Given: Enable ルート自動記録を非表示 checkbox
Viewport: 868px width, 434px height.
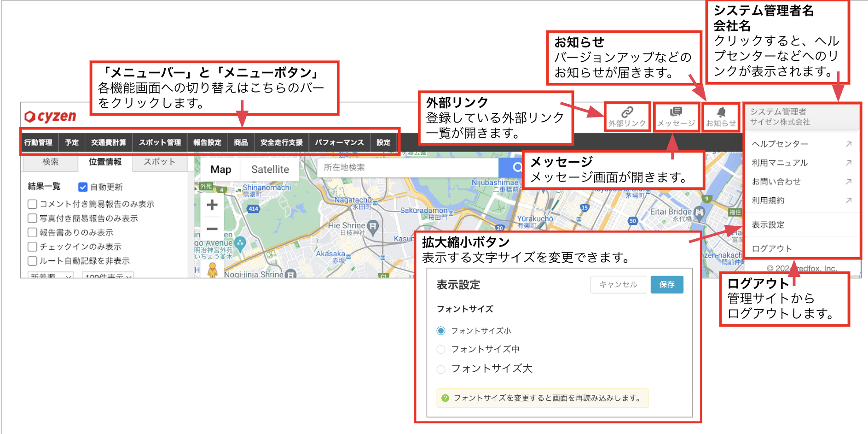Looking at the screenshot, I should pyautogui.click(x=32, y=261).
